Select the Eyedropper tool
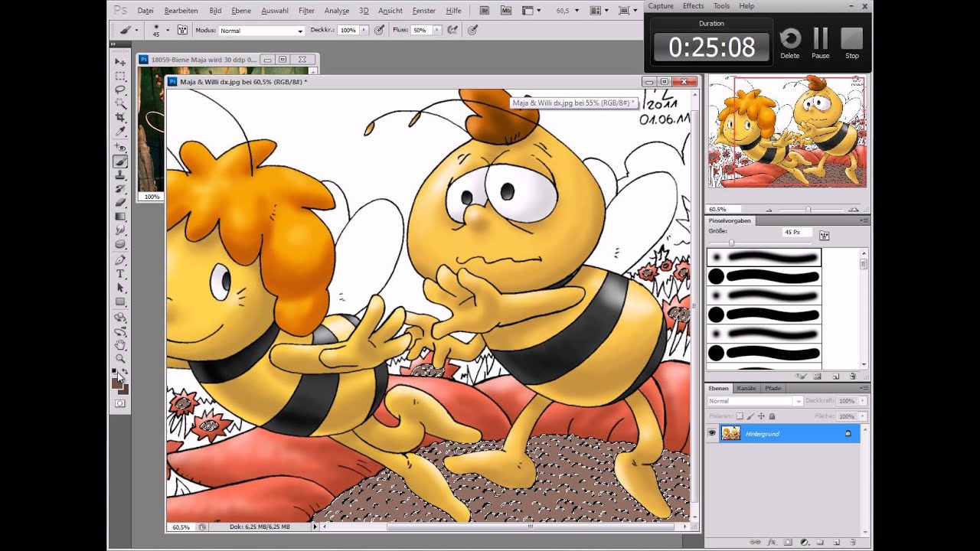The image size is (980, 551). pyautogui.click(x=120, y=131)
